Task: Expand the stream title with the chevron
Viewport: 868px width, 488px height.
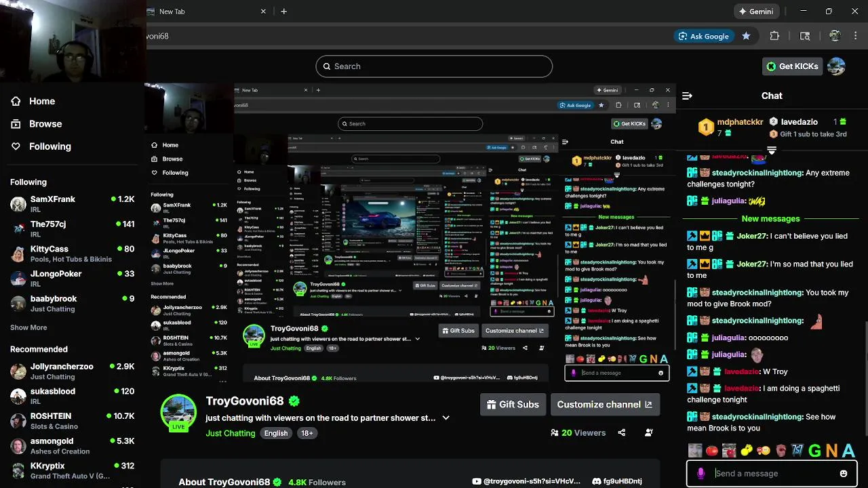Action: pos(446,418)
